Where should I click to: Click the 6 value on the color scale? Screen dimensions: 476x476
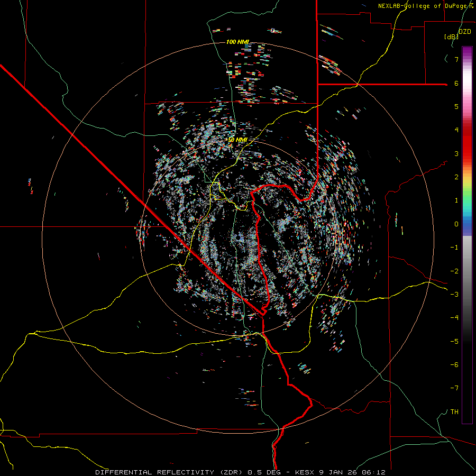[x=456, y=83]
